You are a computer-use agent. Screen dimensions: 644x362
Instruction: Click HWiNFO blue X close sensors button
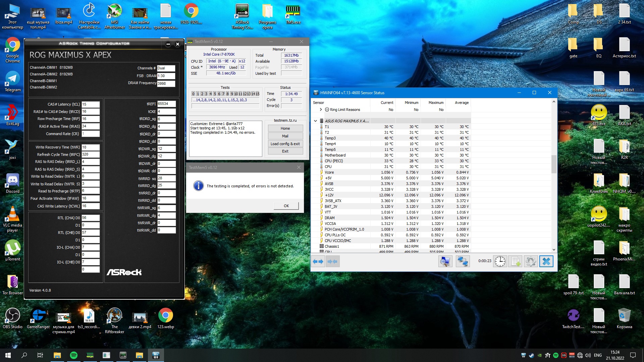546,261
